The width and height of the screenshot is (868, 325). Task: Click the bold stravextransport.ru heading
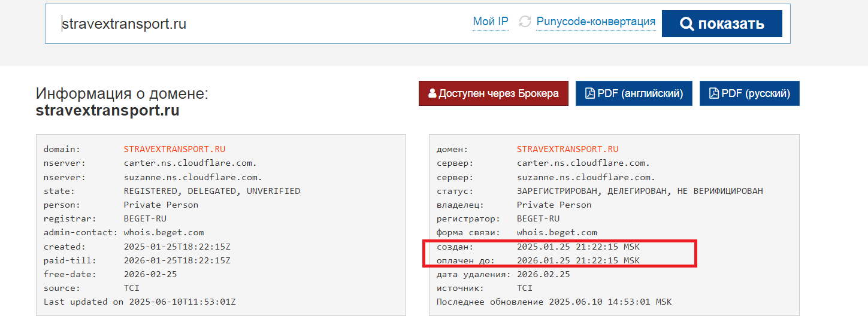tap(107, 111)
